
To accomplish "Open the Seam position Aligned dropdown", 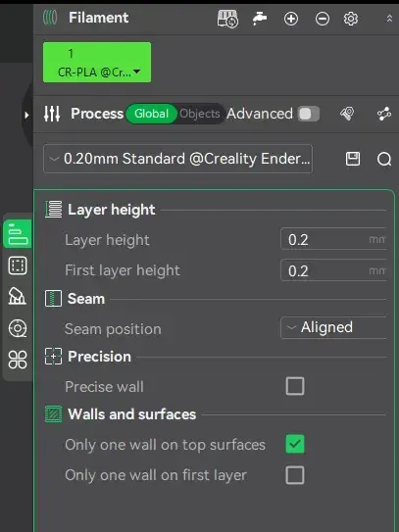I will (x=333, y=328).
